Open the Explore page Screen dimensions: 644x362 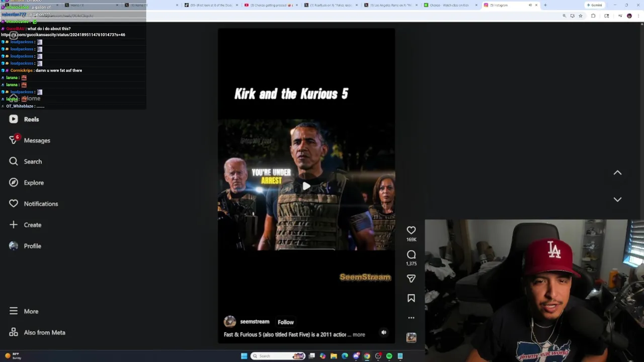(26, 183)
